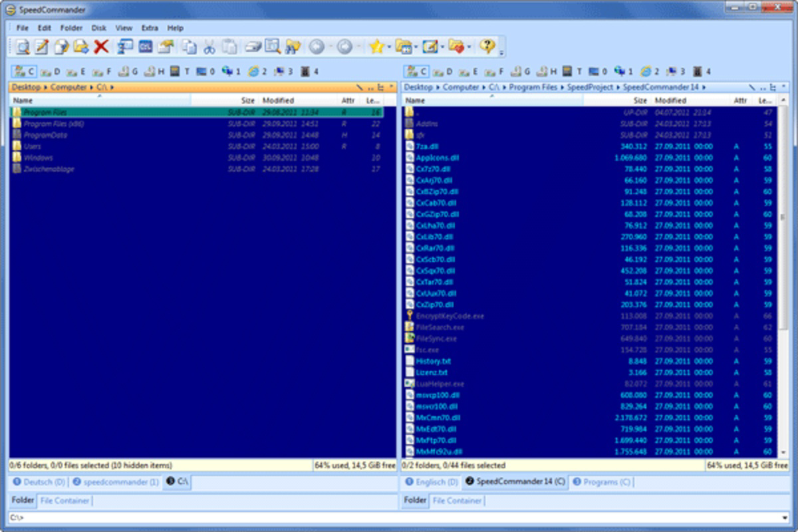Select drive C in right panel drive bar
The width and height of the screenshot is (798, 532).
click(416, 71)
